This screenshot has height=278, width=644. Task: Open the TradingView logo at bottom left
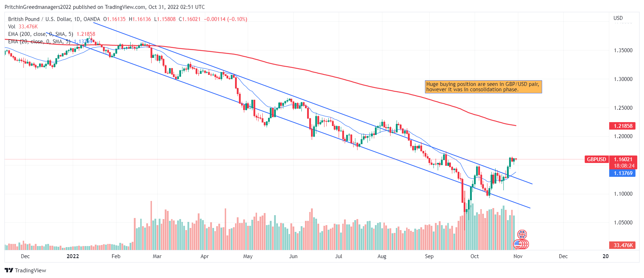click(25, 270)
